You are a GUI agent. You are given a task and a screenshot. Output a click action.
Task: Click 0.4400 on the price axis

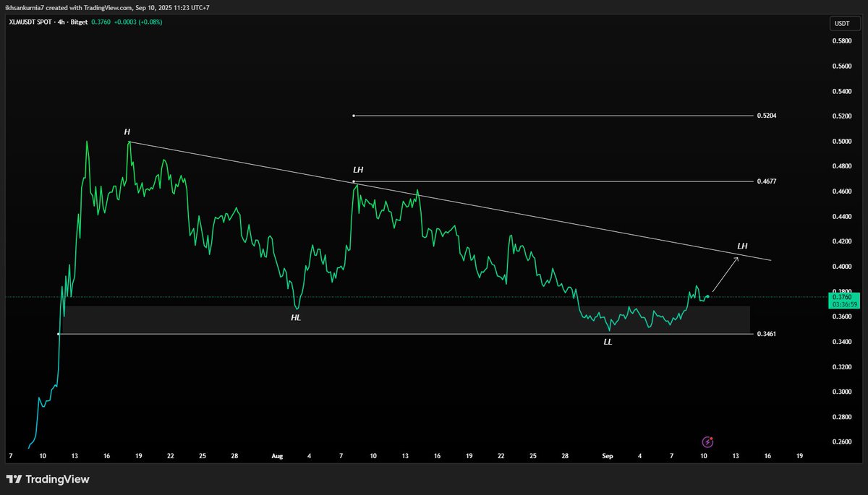(843, 217)
